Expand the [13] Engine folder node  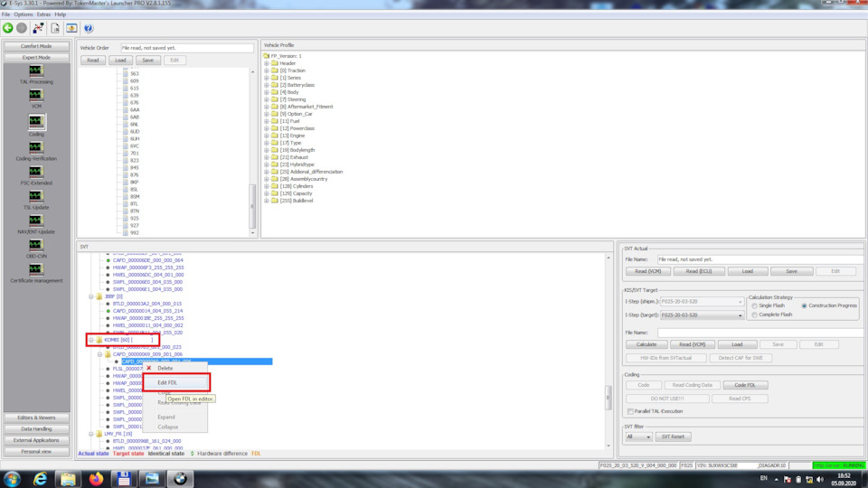(x=266, y=136)
